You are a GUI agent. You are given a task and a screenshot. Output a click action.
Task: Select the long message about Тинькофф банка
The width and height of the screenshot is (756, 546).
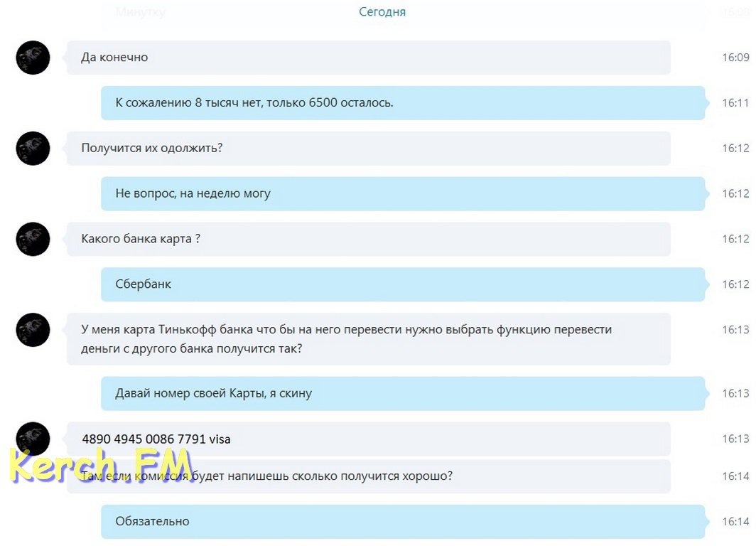pos(368,339)
